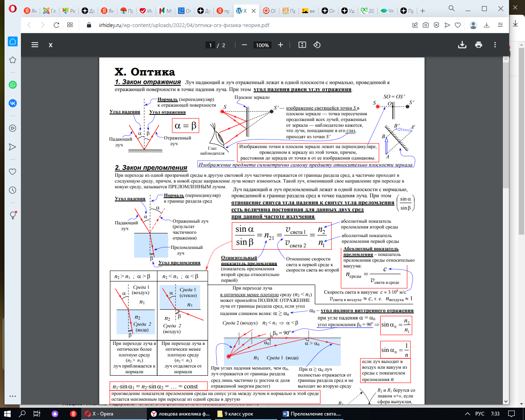Switch to the 'Ре' tab

(69, 11)
